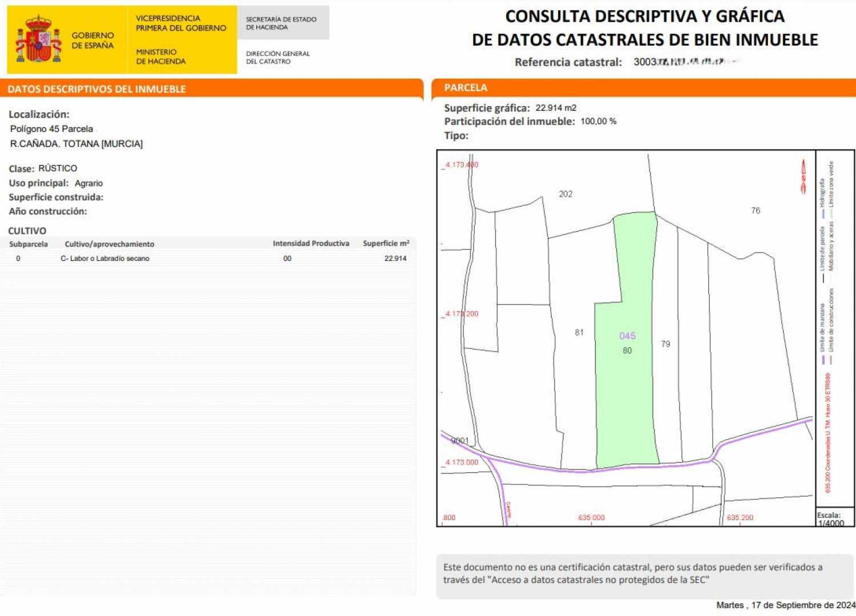Click the Cultivo/aprovechamiento column header

[110, 244]
